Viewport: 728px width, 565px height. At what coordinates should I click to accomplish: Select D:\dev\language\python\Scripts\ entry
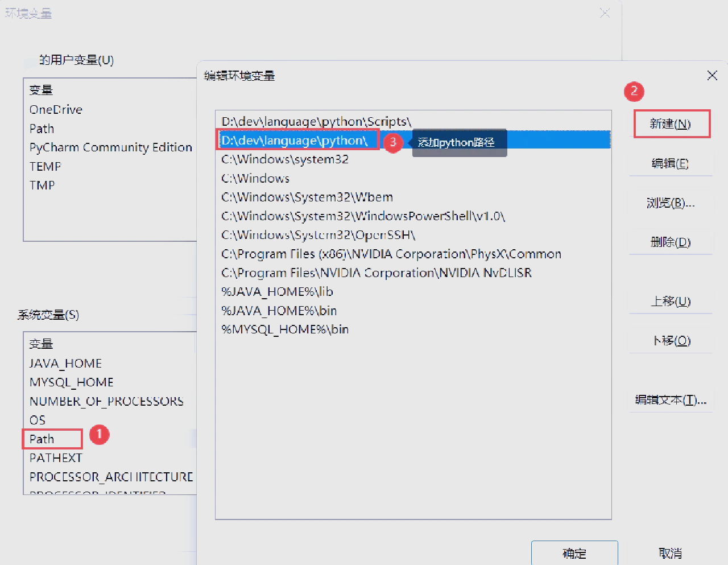tap(316, 122)
